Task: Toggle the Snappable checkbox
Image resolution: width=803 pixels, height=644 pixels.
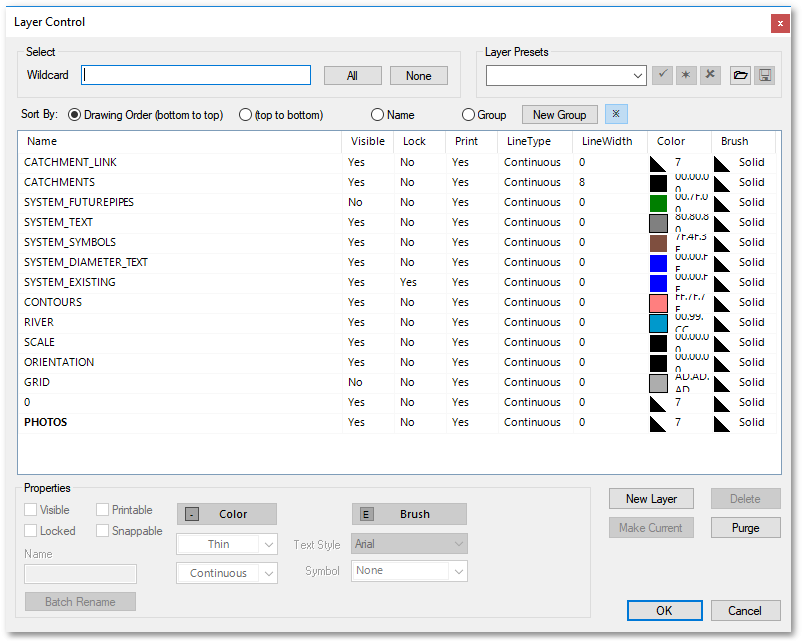Action: pyautogui.click(x=102, y=531)
